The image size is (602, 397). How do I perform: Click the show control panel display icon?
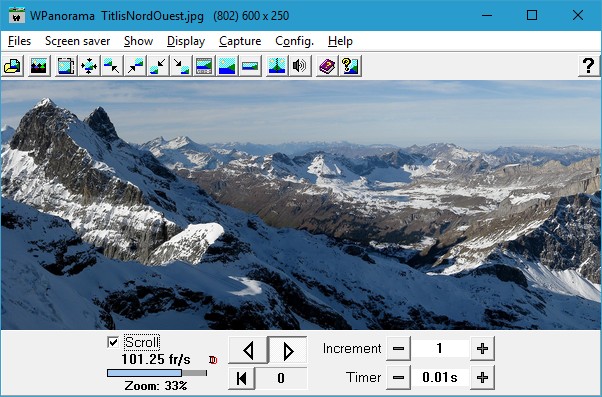point(204,66)
